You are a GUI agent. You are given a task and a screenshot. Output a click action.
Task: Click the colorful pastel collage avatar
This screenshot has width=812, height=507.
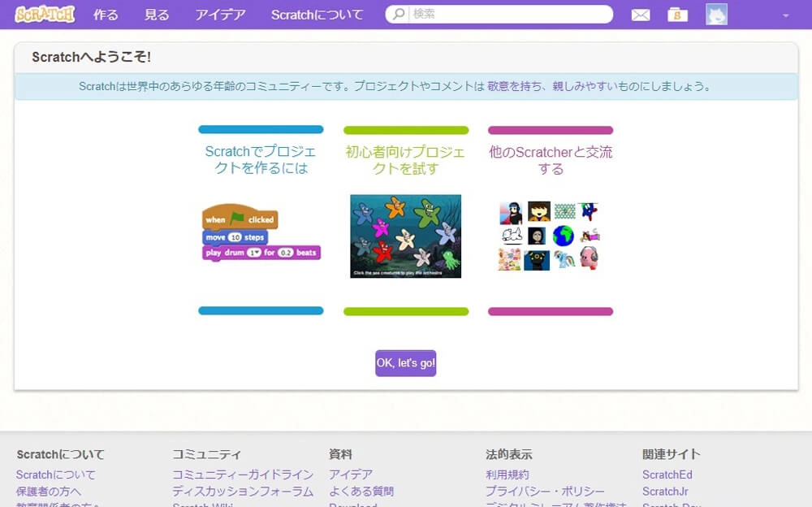coord(510,259)
